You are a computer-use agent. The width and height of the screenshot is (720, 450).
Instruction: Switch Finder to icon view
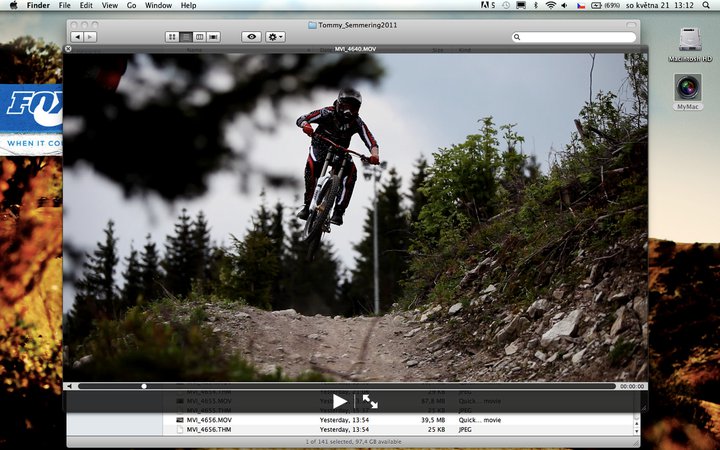pos(172,37)
